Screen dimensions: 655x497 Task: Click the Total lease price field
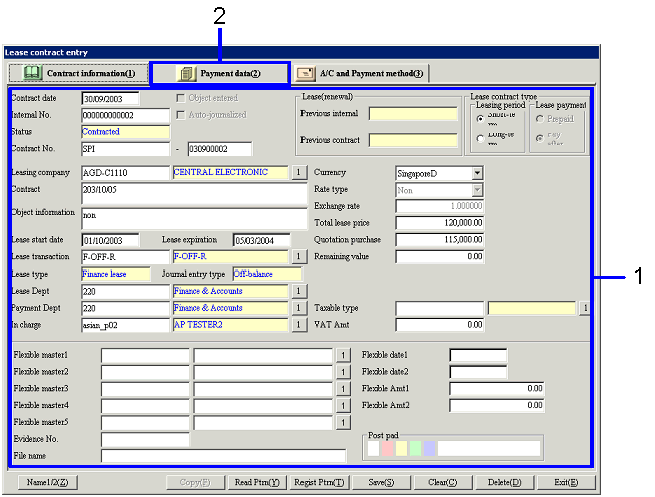pyautogui.click(x=440, y=223)
